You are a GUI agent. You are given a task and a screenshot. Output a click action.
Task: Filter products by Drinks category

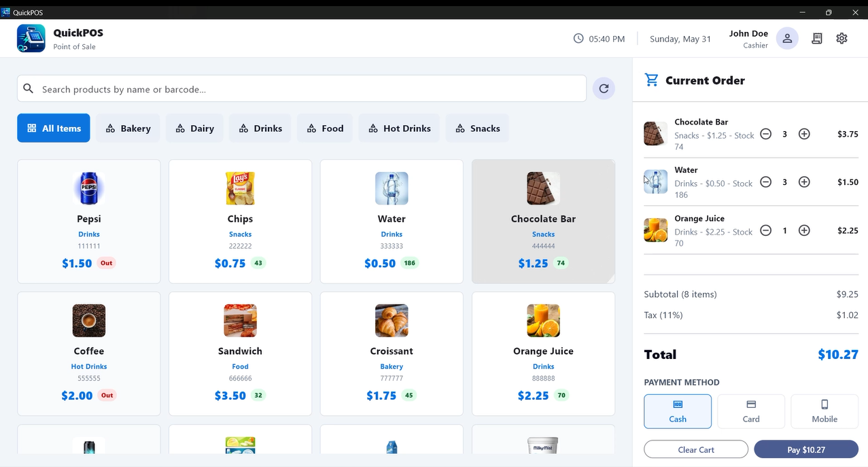point(260,128)
